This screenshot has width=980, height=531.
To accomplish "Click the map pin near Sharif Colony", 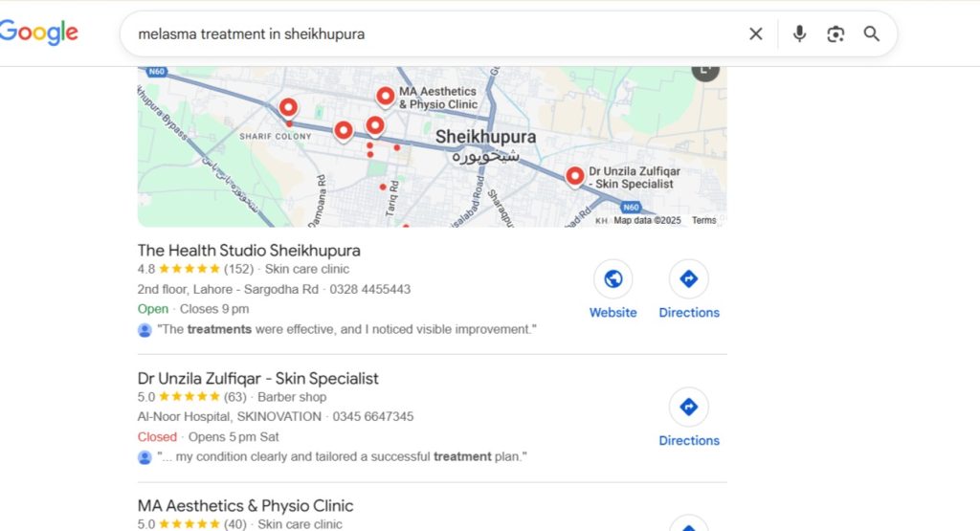I will pos(287,108).
